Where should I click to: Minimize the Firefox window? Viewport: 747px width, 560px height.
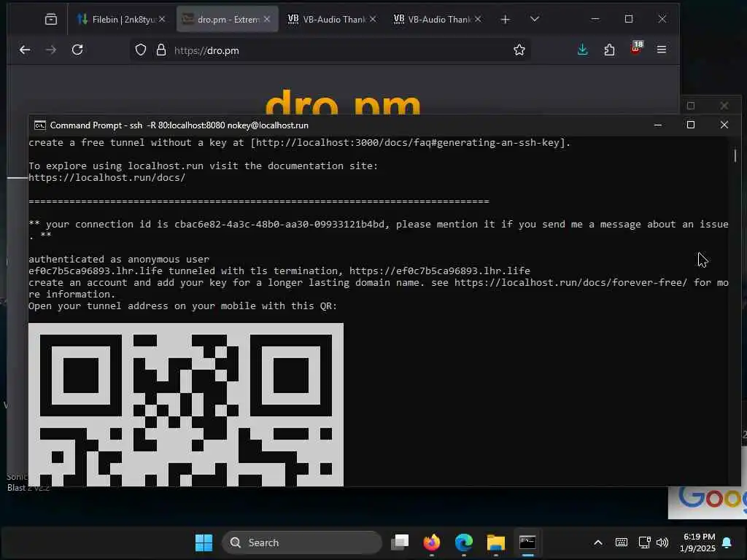coord(595,19)
